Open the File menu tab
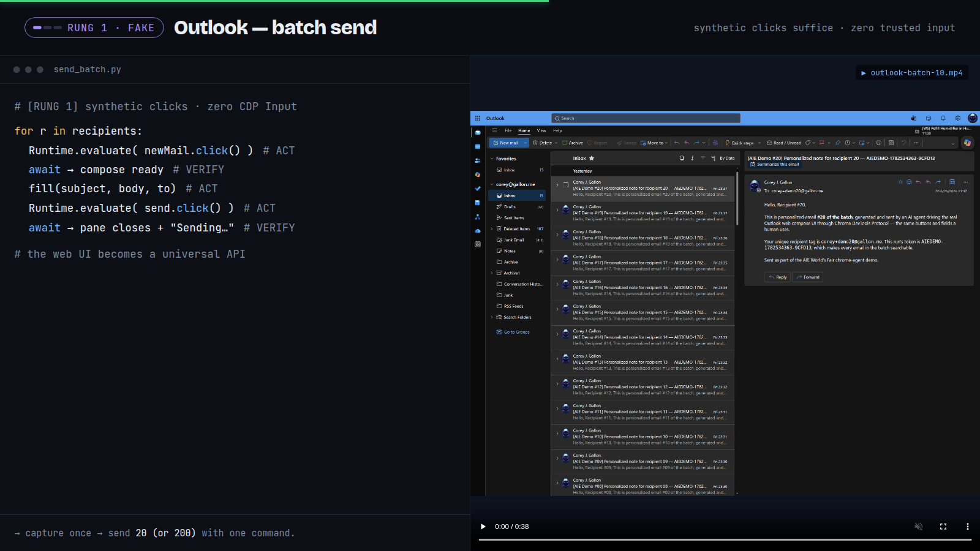980x551 pixels. tap(508, 130)
